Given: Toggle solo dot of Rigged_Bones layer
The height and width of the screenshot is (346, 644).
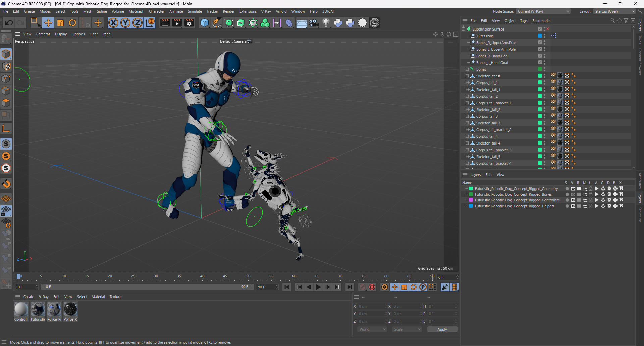Looking at the screenshot, I should (x=567, y=194).
